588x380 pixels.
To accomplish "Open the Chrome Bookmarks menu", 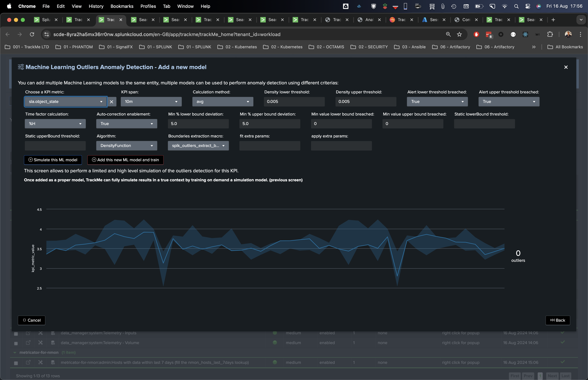I will (x=122, y=6).
